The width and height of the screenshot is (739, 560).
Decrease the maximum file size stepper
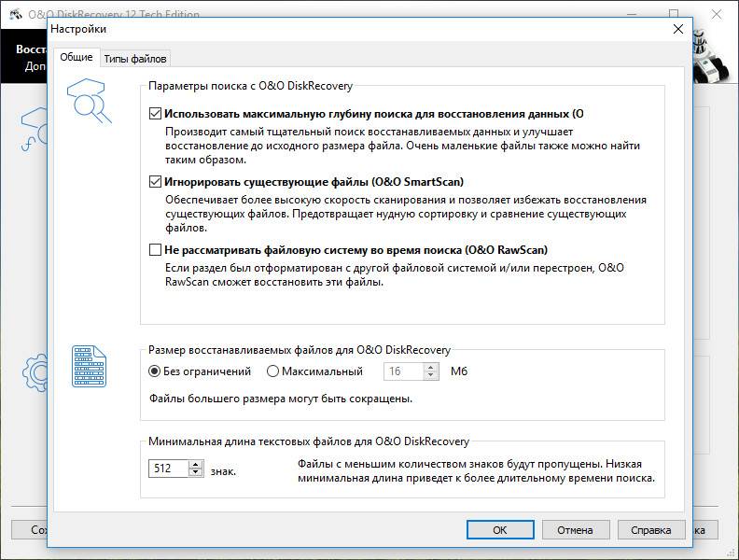[431, 376]
